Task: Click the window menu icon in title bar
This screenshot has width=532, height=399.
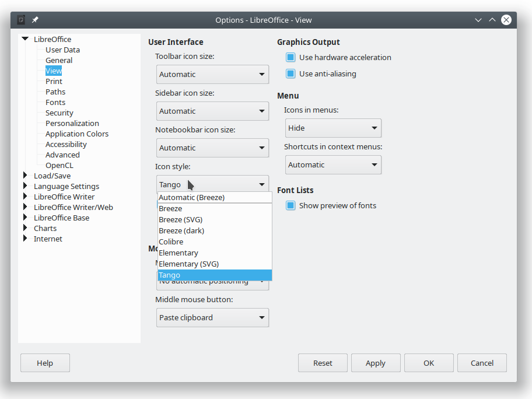Action: (21, 20)
